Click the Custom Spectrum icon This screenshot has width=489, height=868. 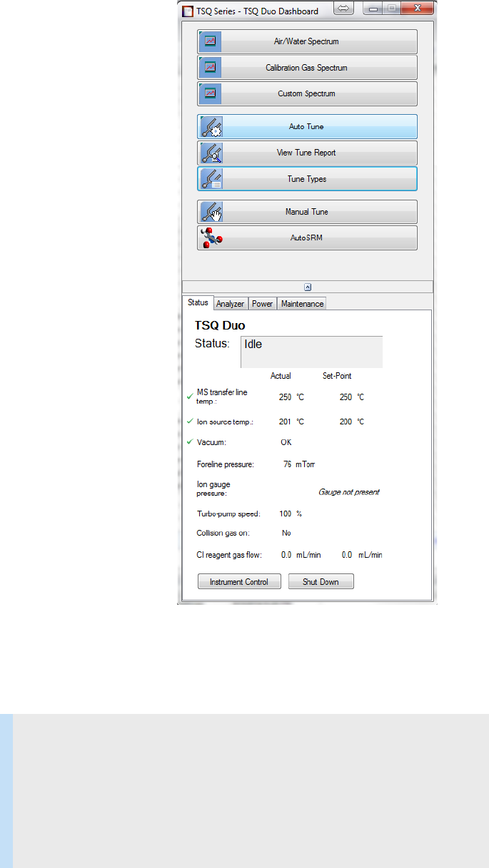pos(210,93)
